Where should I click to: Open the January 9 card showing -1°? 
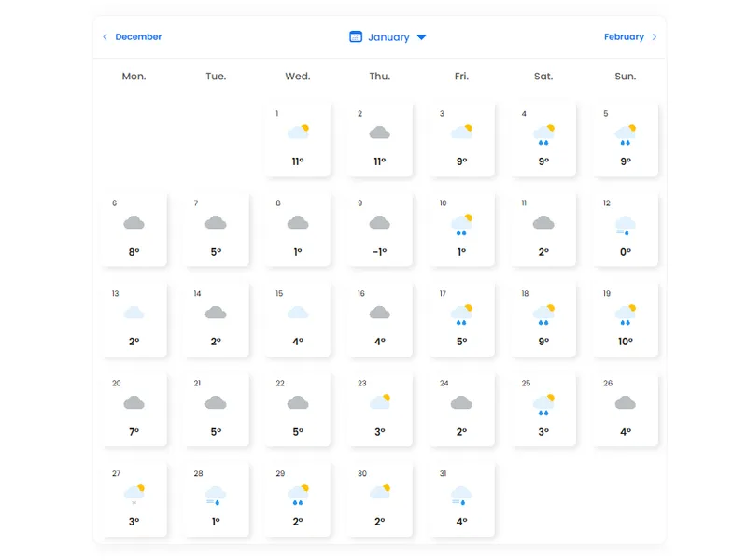[x=379, y=230]
